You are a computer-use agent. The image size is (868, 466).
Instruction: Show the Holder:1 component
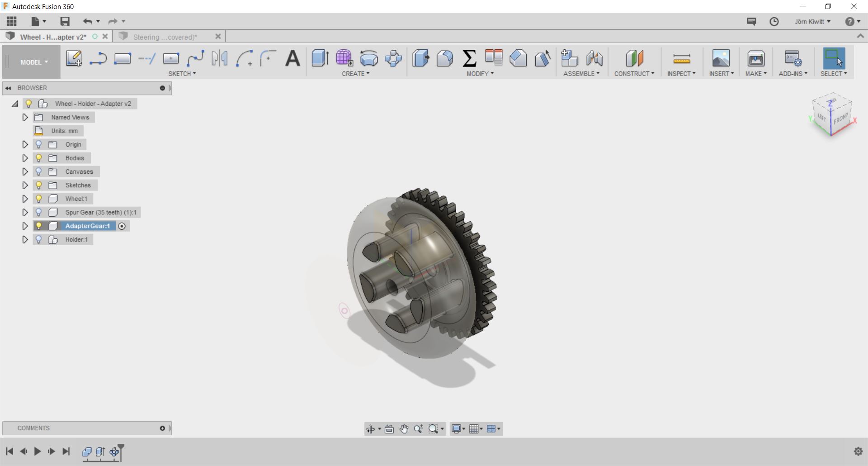tap(39, 239)
